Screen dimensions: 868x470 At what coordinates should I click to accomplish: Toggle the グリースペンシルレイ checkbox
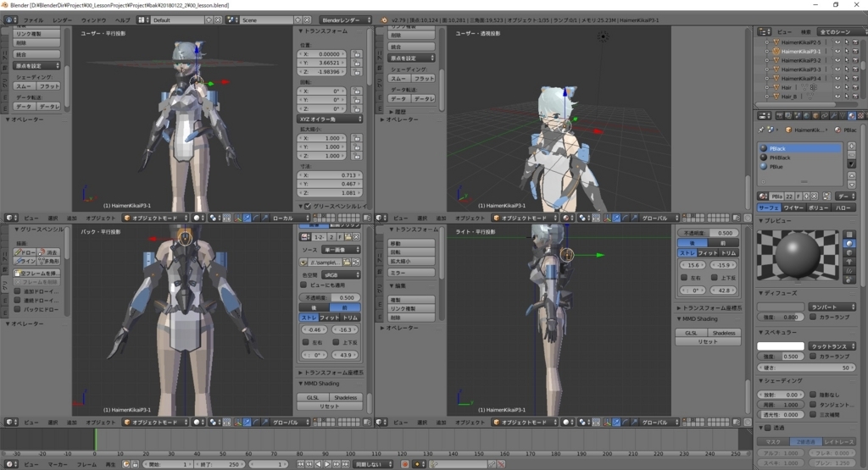[308, 207]
